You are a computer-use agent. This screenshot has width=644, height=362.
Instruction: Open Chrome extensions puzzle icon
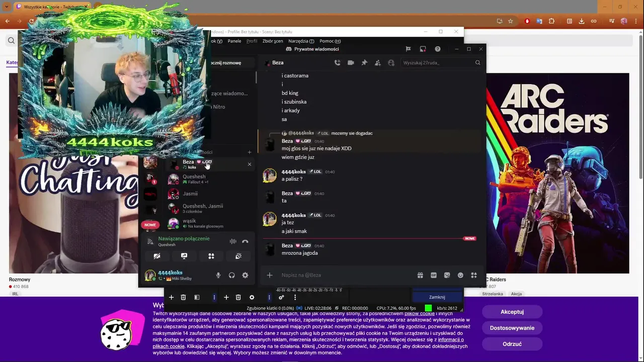coord(551,21)
